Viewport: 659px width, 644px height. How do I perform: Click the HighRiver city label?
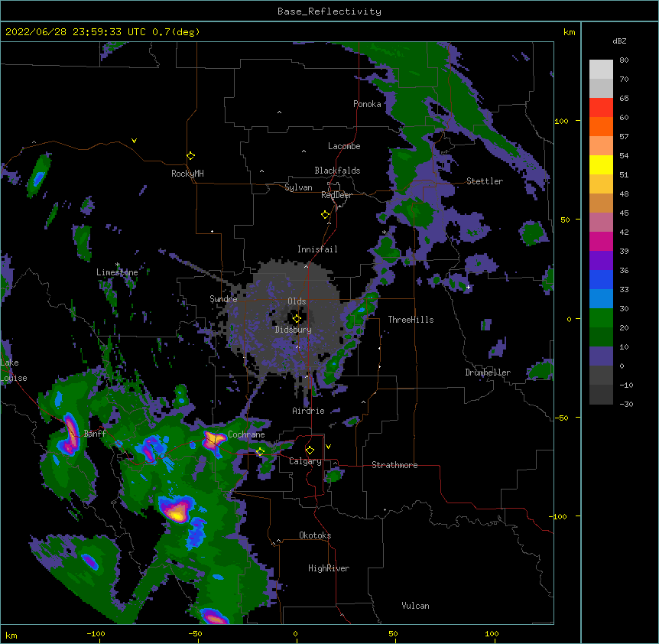[x=329, y=568]
